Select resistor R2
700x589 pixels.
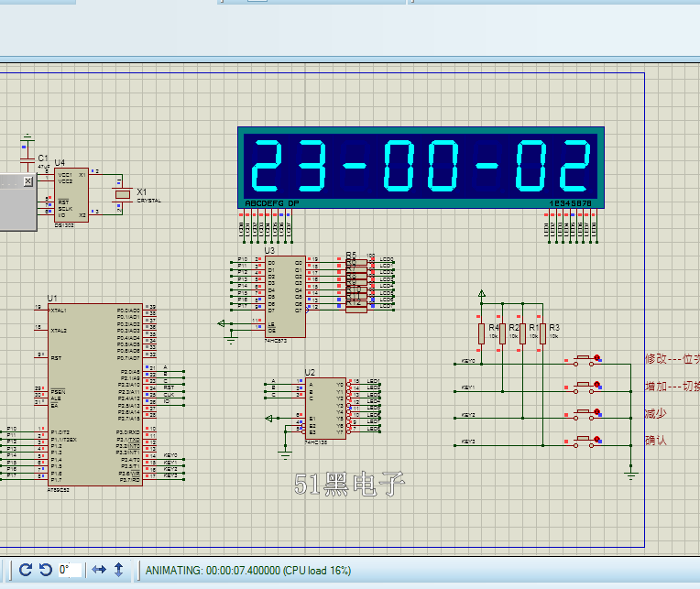(x=502, y=333)
